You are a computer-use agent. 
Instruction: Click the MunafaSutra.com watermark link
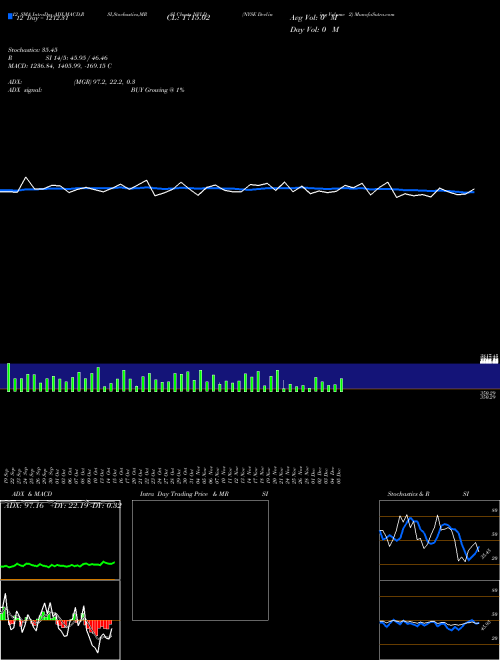(375, 14)
